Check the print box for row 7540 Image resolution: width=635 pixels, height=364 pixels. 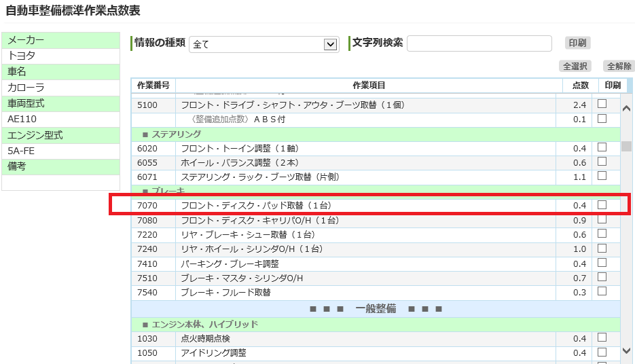[602, 291]
